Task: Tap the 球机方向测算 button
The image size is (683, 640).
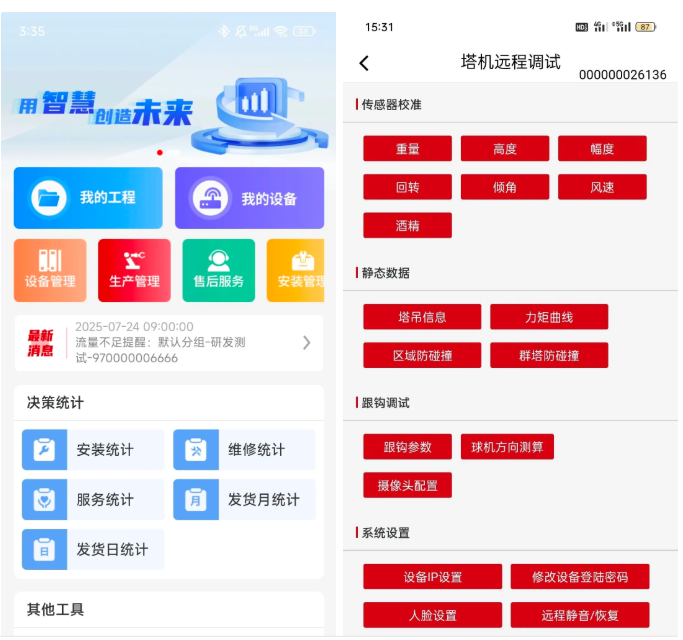Action: (507, 447)
